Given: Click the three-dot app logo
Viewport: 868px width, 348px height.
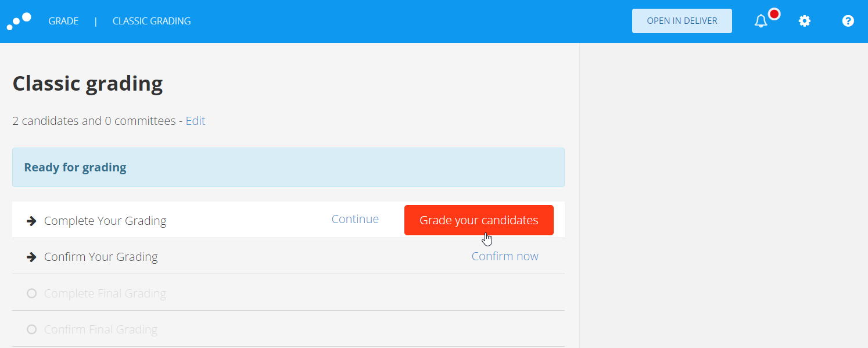Looking at the screenshot, I should click(x=19, y=21).
